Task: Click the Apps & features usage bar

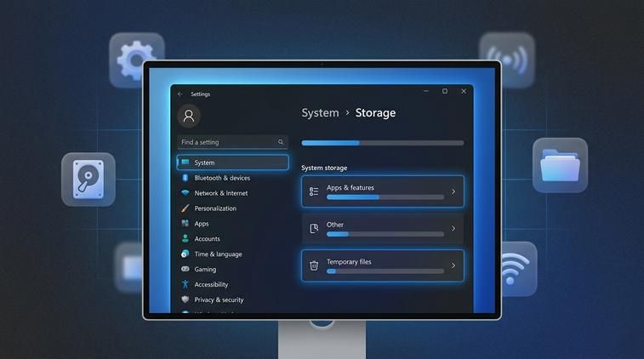Action: [385, 197]
